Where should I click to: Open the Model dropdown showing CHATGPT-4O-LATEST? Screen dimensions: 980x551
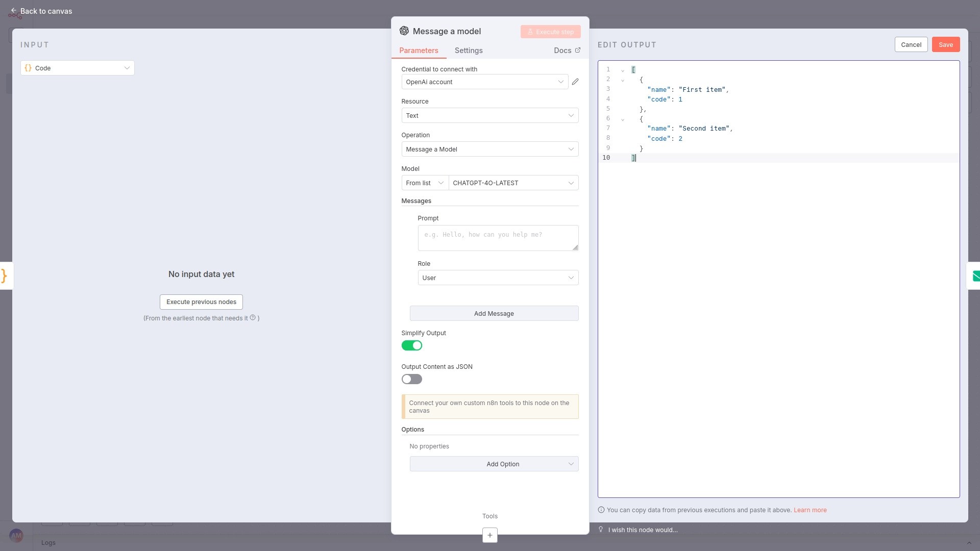coord(513,183)
